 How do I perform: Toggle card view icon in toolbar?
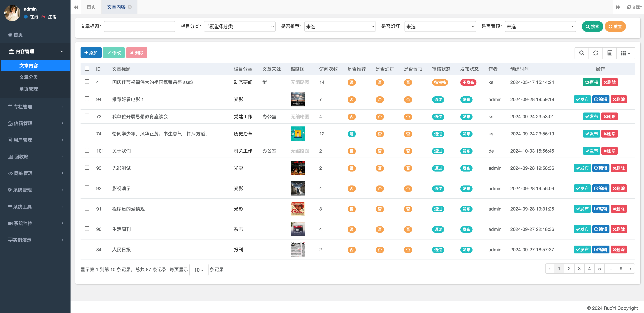(x=610, y=53)
